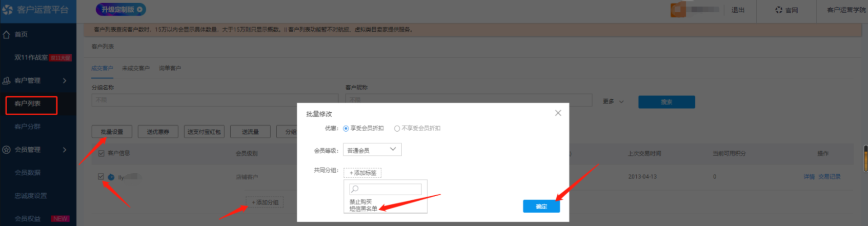Click the 客户管理 sidebar icon
This screenshot has width=868, height=226.
(7, 80)
